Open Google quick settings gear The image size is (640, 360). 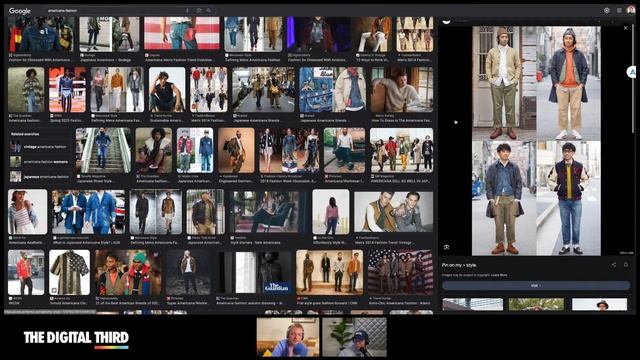click(x=607, y=11)
